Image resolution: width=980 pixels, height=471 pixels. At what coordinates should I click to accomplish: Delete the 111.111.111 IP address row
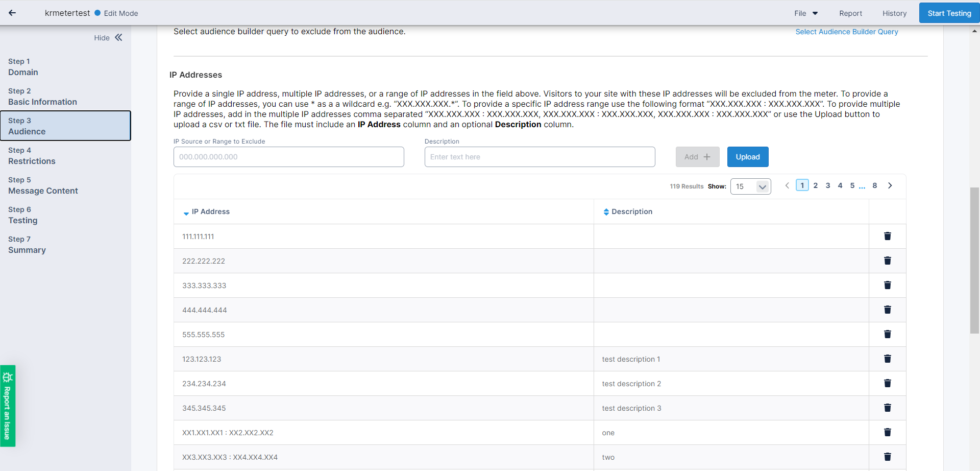click(887, 236)
